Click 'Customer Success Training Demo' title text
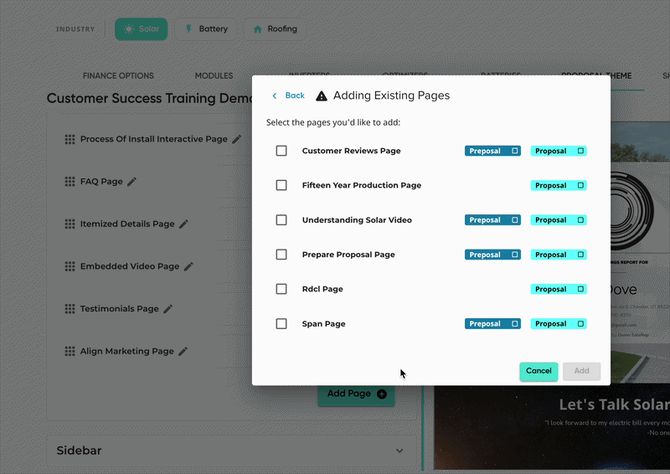Screen dimensions: 670x474 [x=149, y=98]
